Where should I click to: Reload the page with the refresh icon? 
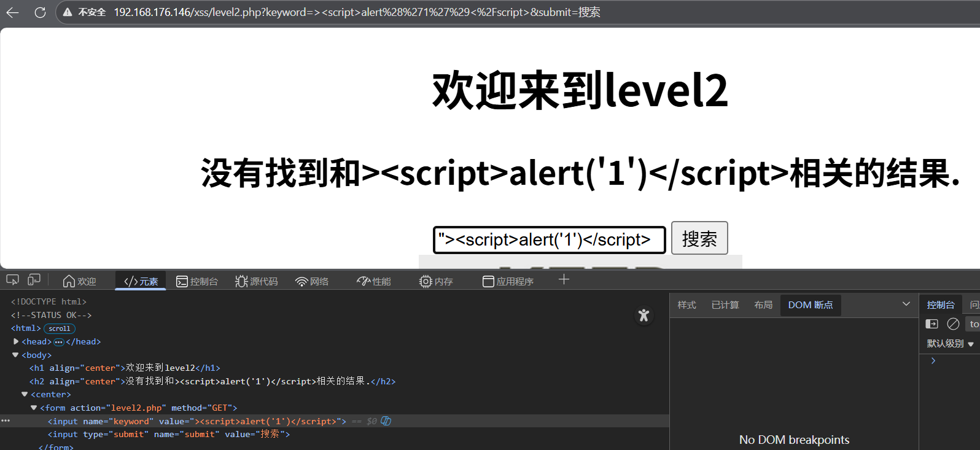(x=40, y=12)
